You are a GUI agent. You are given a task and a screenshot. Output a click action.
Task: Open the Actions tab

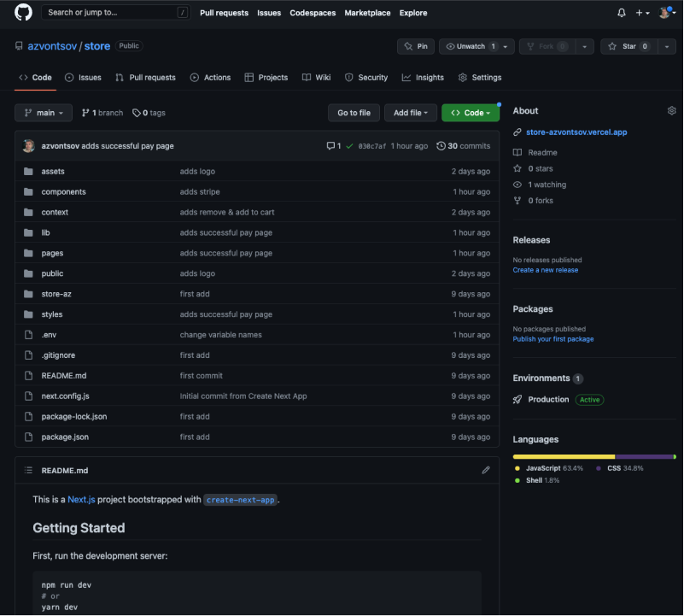210,77
